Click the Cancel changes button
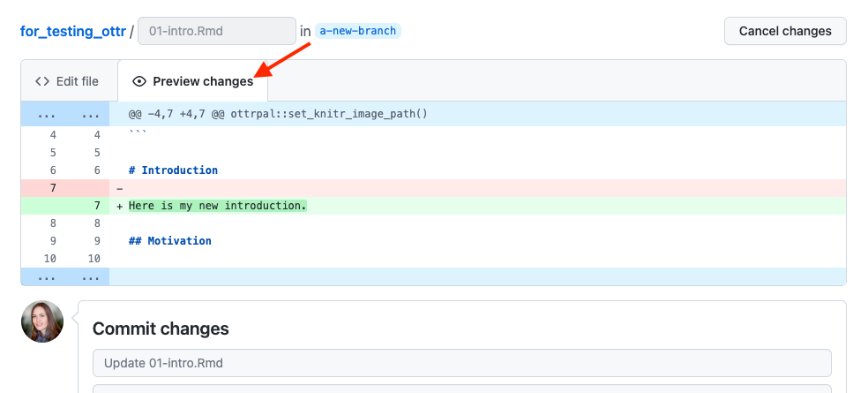The image size is (868, 393). pyautogui.click(x=785, y=31)
